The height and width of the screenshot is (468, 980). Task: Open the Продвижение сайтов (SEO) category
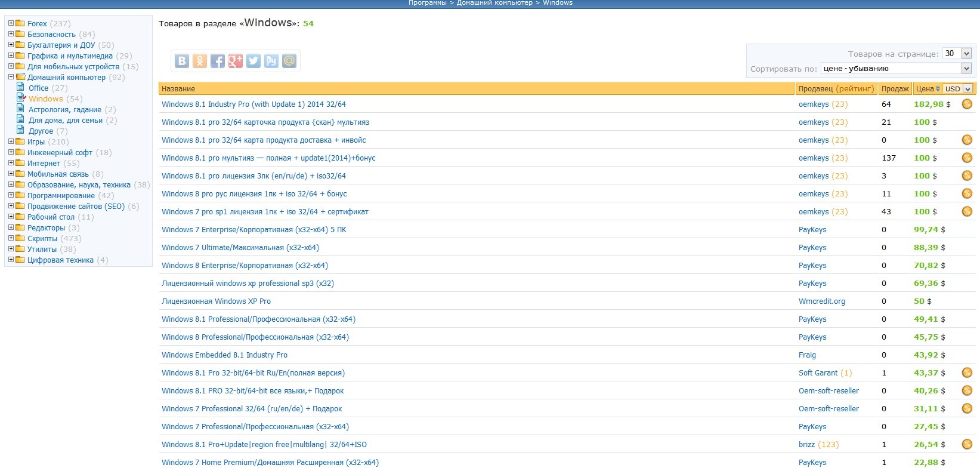pyautogui.click(x=76, y=206)
